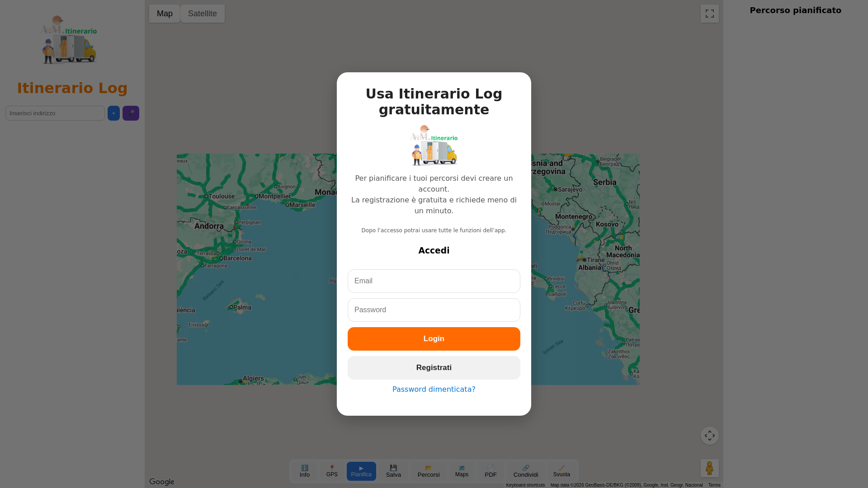868x488 pixels.
Task: Switch to Map view tab
Action: [165, 14]
